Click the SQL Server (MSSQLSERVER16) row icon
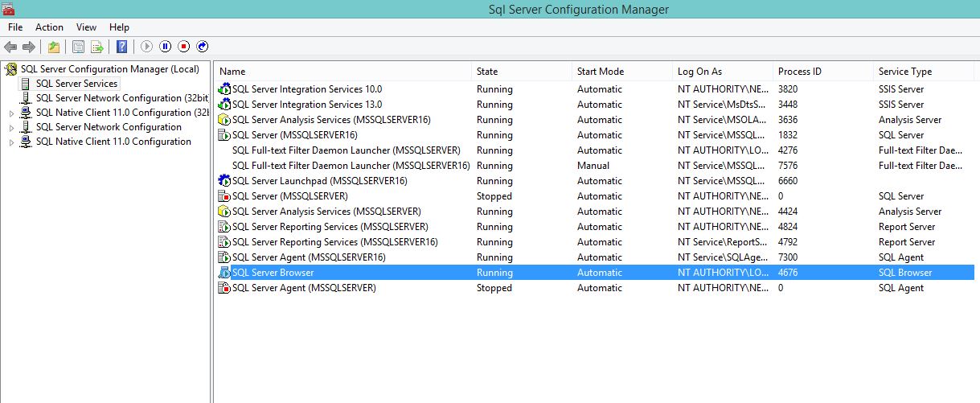The height and width of the screenshot is (403, 980). pos(224,135)
